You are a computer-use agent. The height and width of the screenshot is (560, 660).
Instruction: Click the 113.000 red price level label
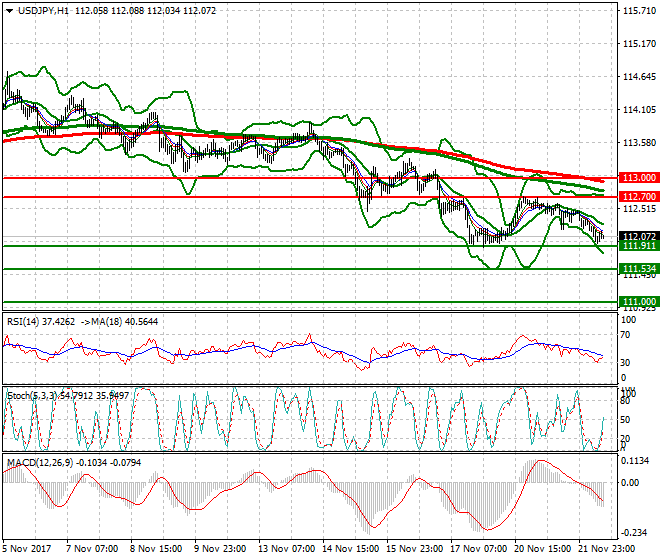coord(639,178)
